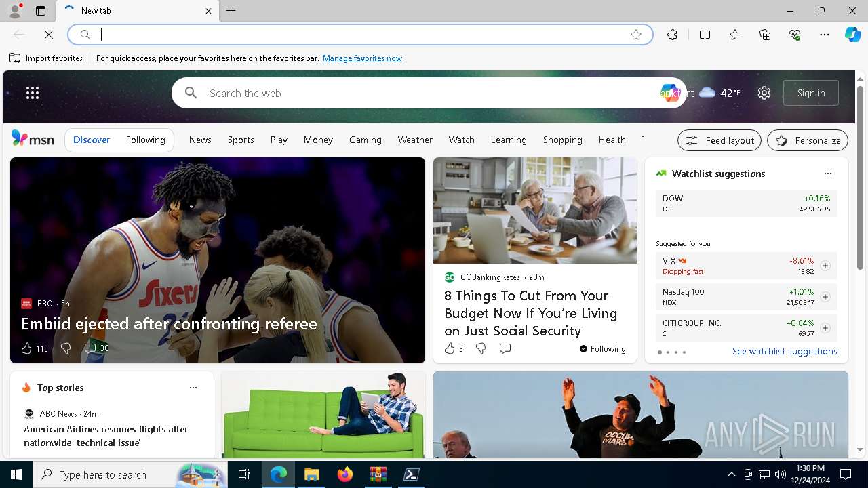The height and width of the screenshot is (488, 868).
Task: Open Browser essentials heart icon
Action: point(795,35)
